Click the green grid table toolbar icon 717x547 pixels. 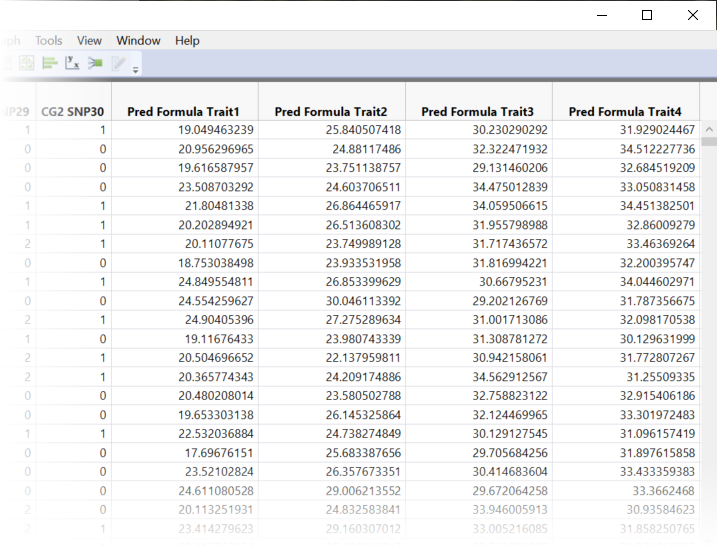[26, 63]
